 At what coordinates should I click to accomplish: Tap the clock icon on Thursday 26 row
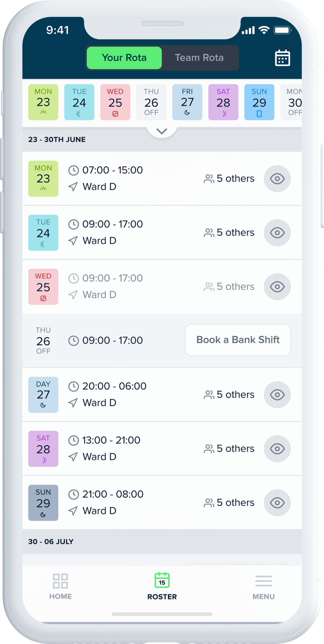point(74,341)
